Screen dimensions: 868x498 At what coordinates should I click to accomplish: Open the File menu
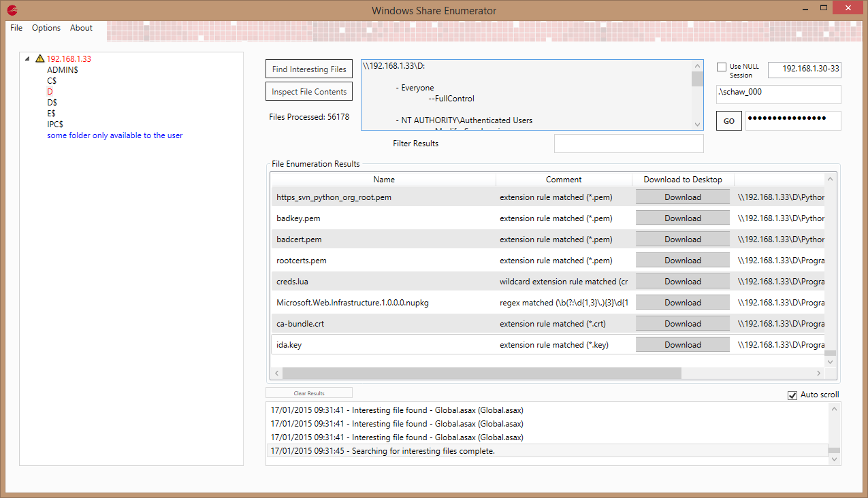click(16, 28)
